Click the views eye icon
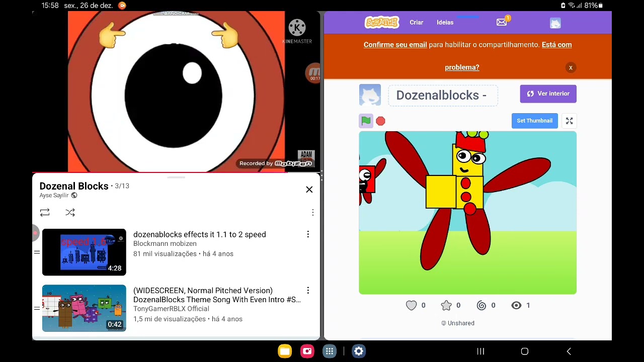The width and height of the screenshot is (644, 362). [516, 305]
